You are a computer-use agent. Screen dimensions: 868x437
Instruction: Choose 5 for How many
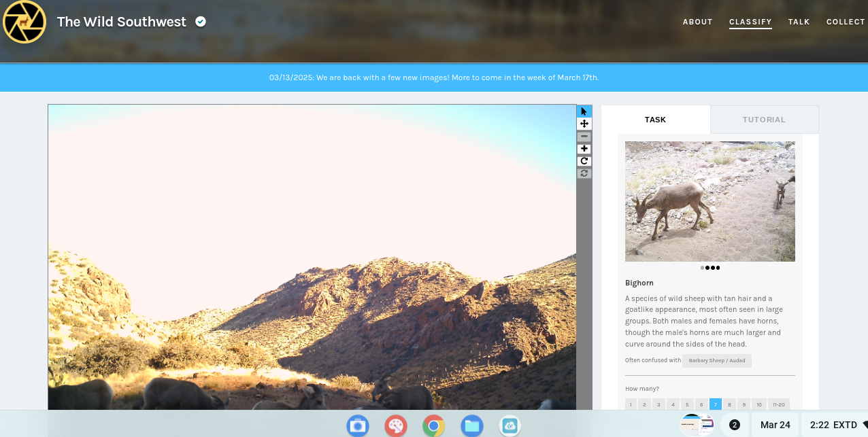[x=687, y=404]
